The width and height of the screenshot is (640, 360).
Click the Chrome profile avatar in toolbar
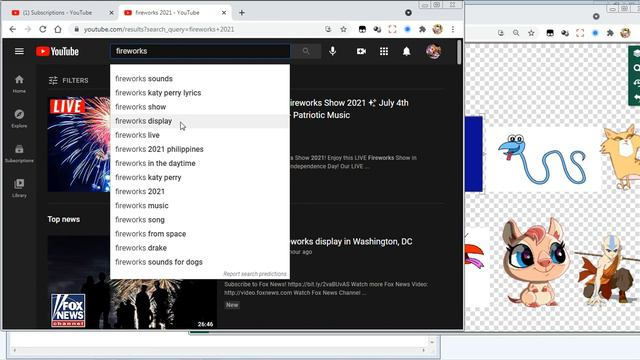(x=438, y=29)
